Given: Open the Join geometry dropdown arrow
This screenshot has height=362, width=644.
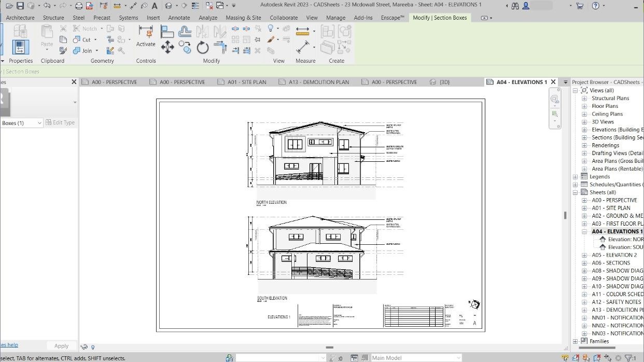Looking at the screenshot, I should coord(97,51).
